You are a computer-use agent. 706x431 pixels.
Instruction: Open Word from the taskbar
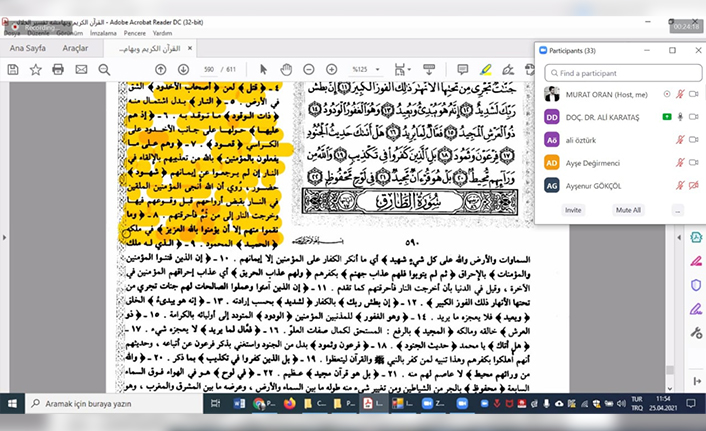click(239, 404)
